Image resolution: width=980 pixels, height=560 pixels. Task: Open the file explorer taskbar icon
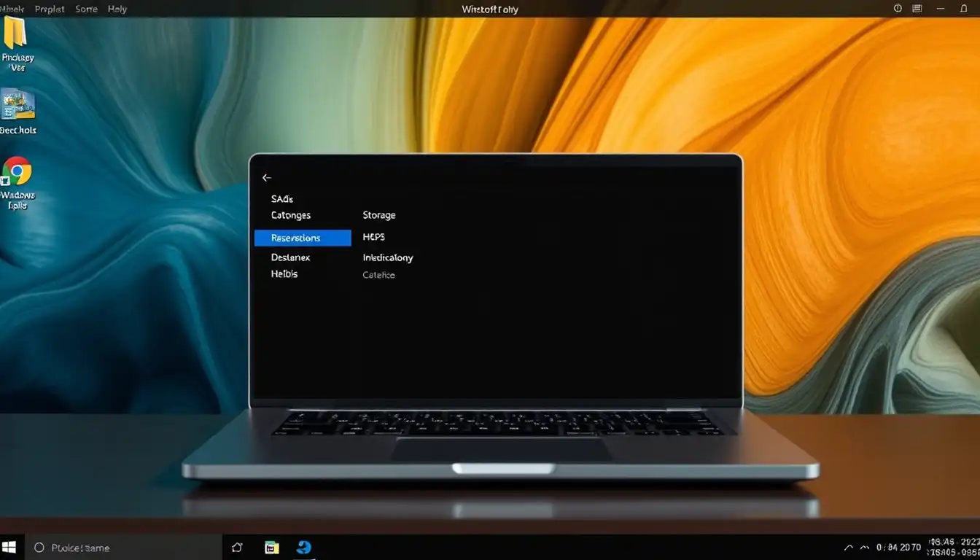[x=271, y=548]
